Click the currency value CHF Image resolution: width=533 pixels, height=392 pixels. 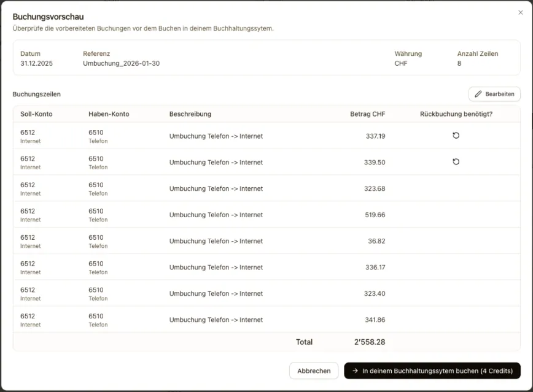(401, 64)
